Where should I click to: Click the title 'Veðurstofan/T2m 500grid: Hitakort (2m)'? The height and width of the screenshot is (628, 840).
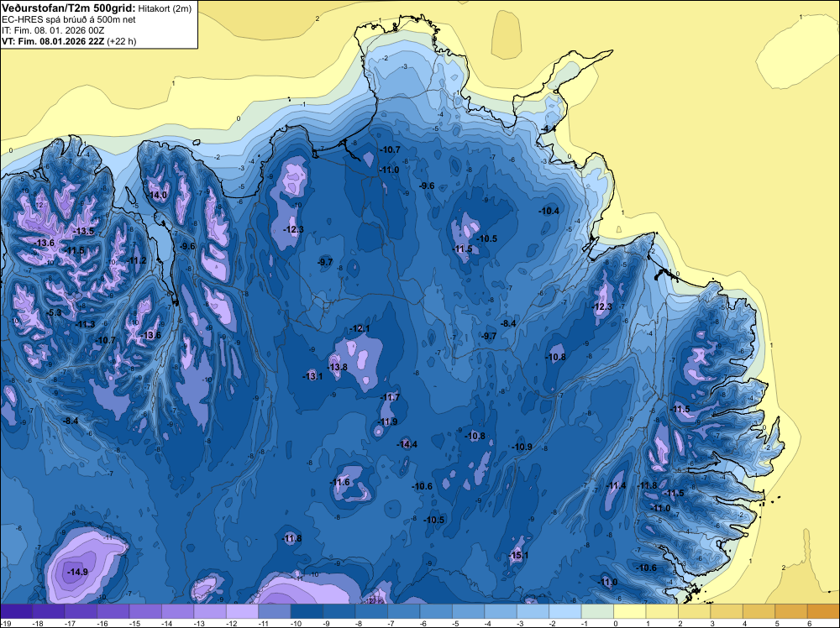97,8
